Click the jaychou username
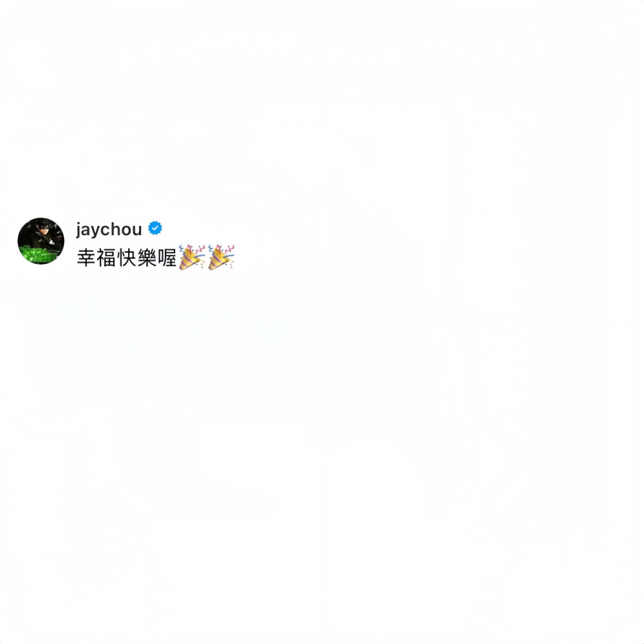The height and width of the screenshot is (644, 644). tap(109, 229)
